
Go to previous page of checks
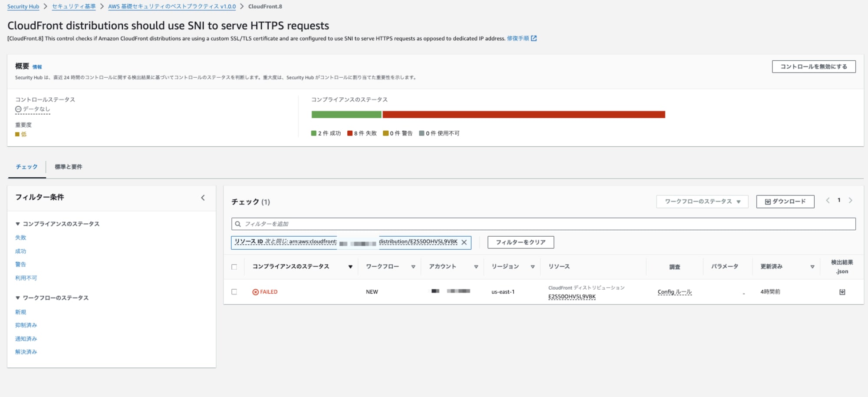pyautogui.click(x=828, y=200)
